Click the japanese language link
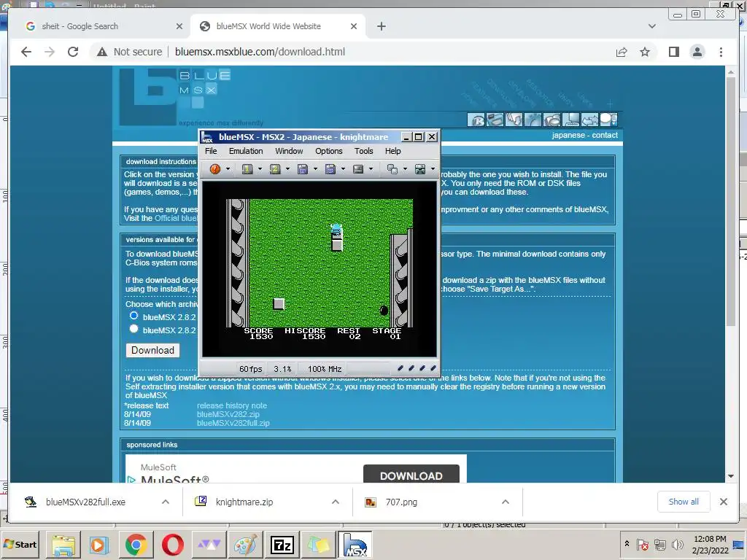 568,135
